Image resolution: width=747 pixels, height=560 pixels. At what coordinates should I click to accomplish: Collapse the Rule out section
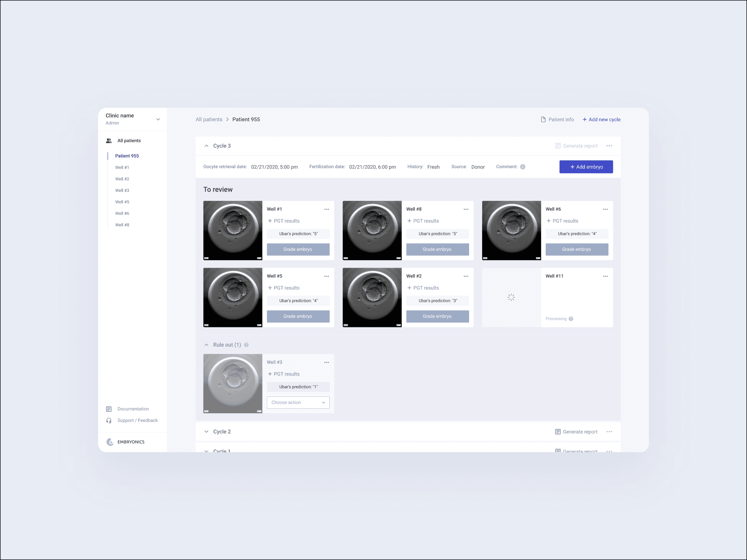tap(207, 345)
